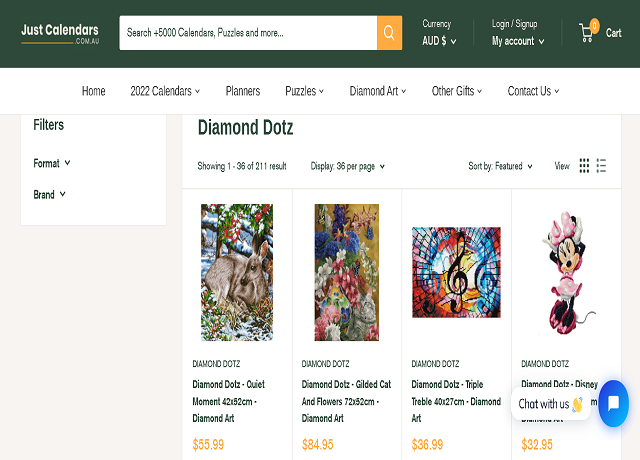Switch to grid view layout
The width and height of the screenshot is (640, 460).
click(585, 166)
